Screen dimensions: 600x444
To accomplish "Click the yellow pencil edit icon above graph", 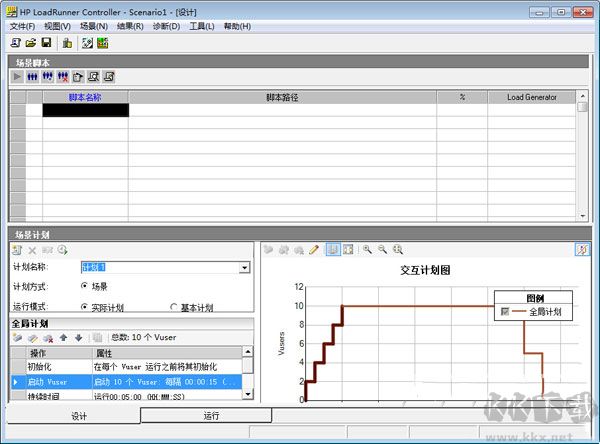I will coord(314,250).
